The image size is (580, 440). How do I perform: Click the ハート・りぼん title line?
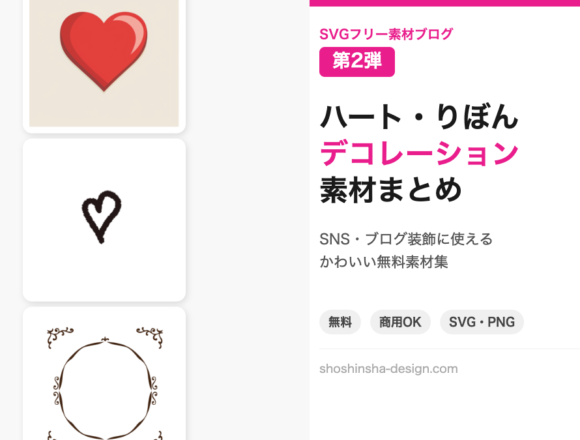[419, 117]
